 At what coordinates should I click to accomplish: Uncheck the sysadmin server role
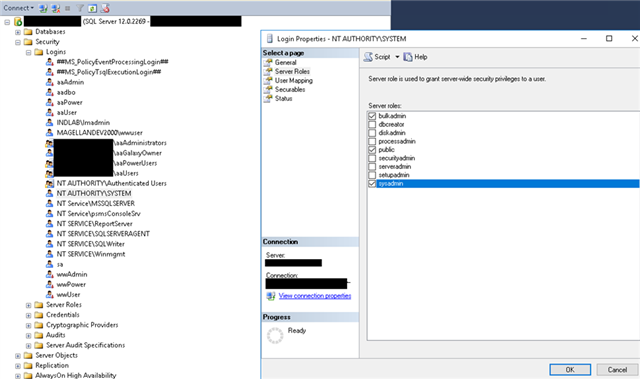tap(372, 184)
